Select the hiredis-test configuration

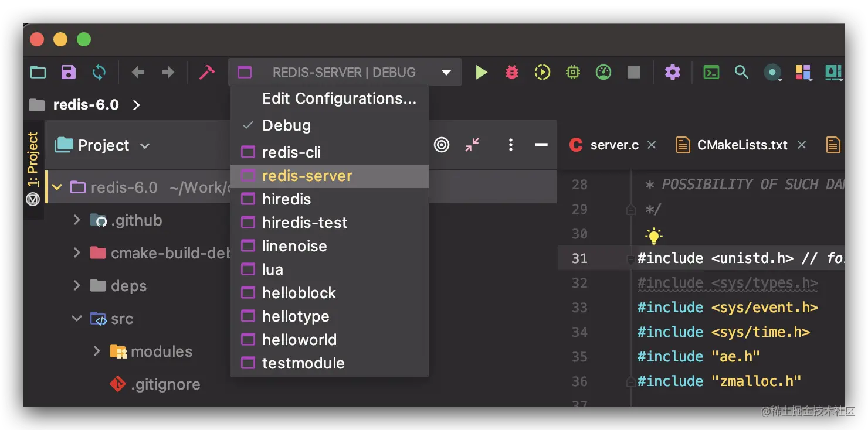pos(330,223)
